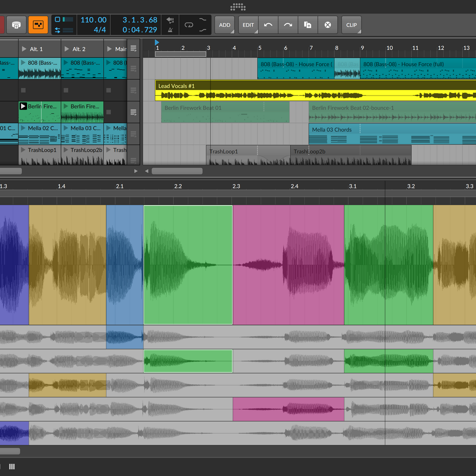Select the blue take segment in first lane
This screenshot has height=476, width=476.
pyautogui.click(x=125, y=337)
